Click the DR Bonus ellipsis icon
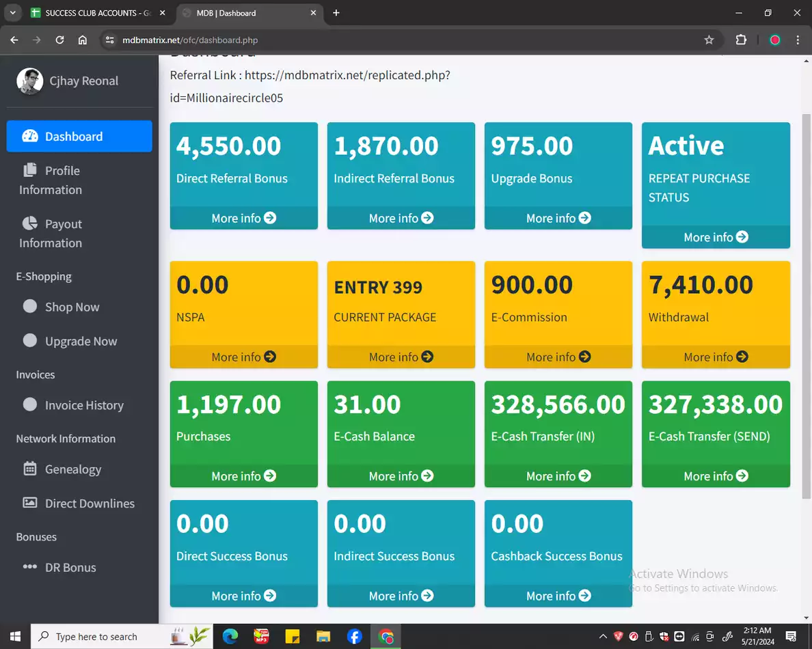Viewport: 812px width, 649px height. pos(30,567)
